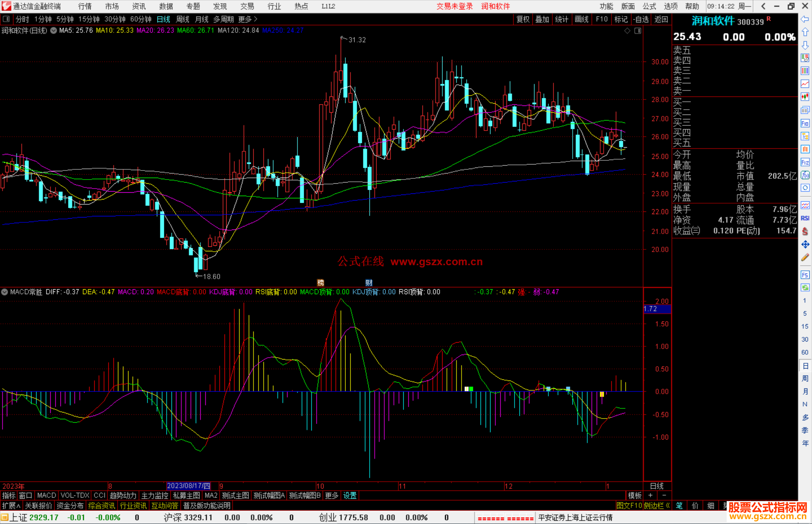
Task: Expand 更多 period options
Action: pyautogui.click(x=248, y=19)
